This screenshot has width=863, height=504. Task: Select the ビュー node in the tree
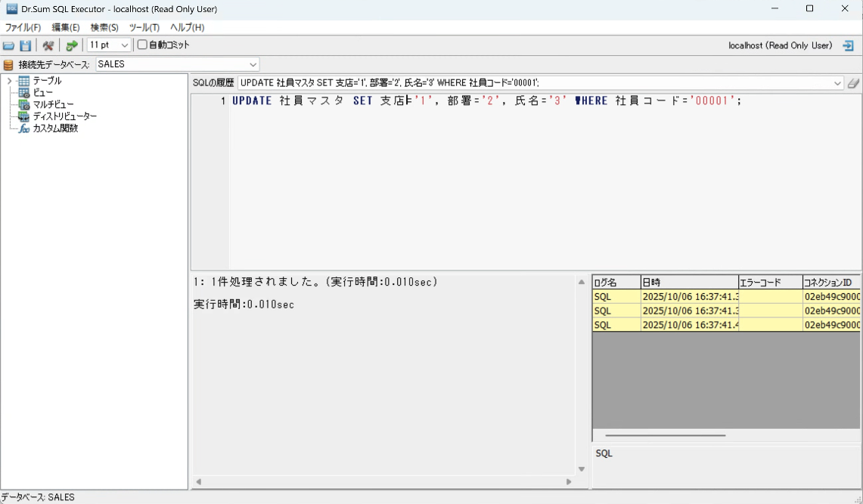42,92
